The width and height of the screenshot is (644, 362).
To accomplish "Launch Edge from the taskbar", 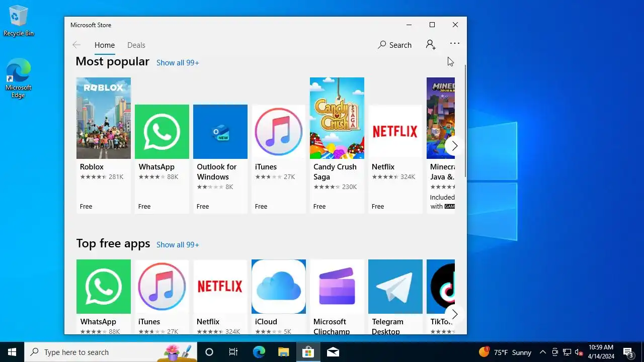I will (259, 352).
